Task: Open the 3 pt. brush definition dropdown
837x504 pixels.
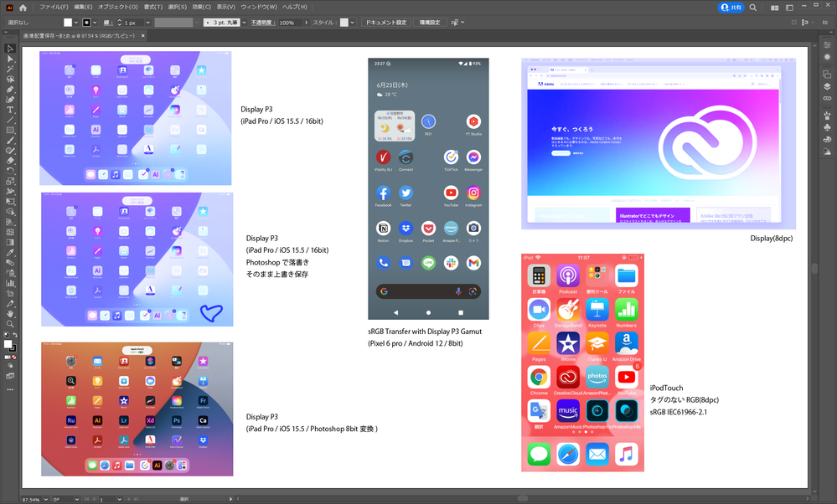Action: (244, 23)
